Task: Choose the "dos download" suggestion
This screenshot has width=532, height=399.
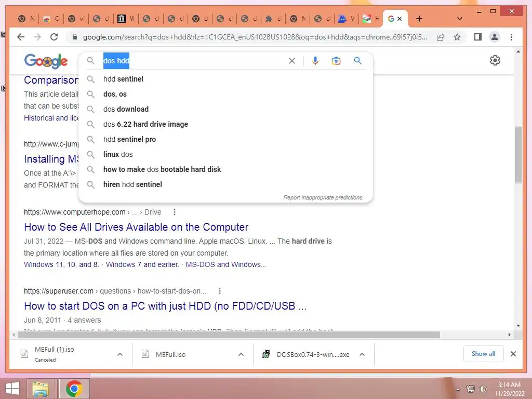Action: 225,109
